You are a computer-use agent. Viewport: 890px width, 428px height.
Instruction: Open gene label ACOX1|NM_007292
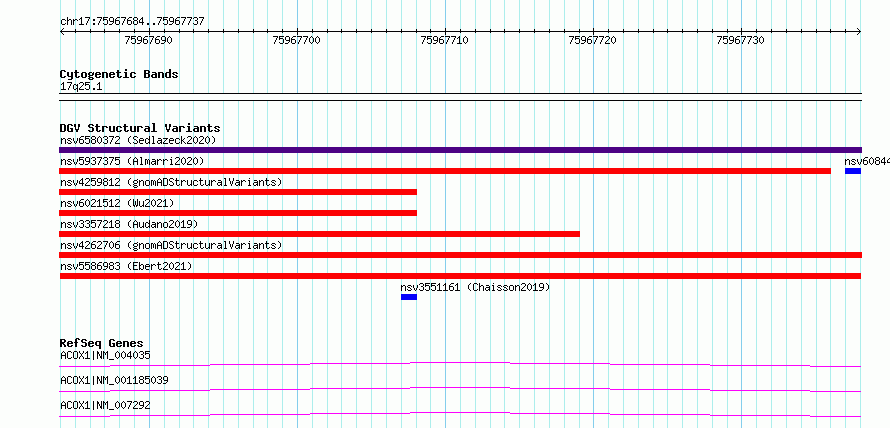pos(105,405)
